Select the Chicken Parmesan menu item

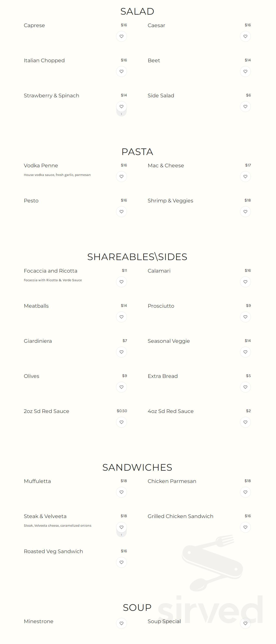click(x=172, y=481)
